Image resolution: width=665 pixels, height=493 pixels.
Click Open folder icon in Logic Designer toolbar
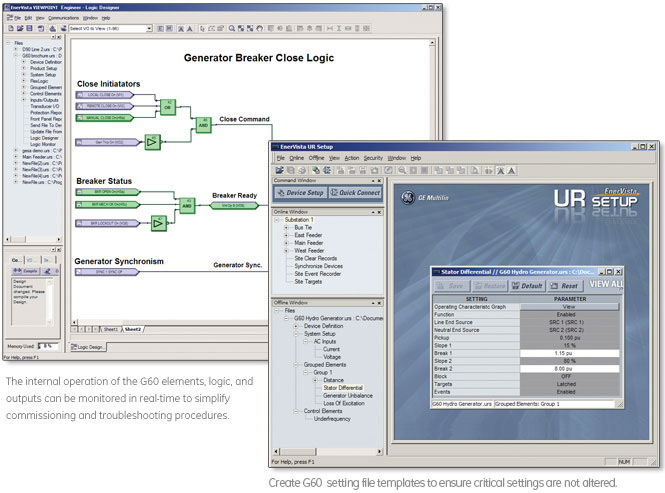(20, 28)
